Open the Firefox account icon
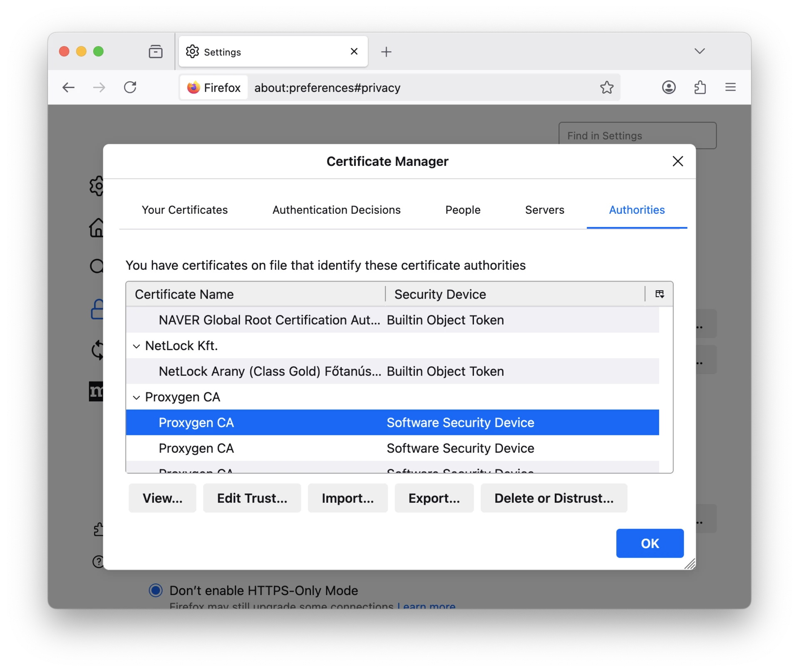This screenshot has height=672, width=799. pos(668,87)
